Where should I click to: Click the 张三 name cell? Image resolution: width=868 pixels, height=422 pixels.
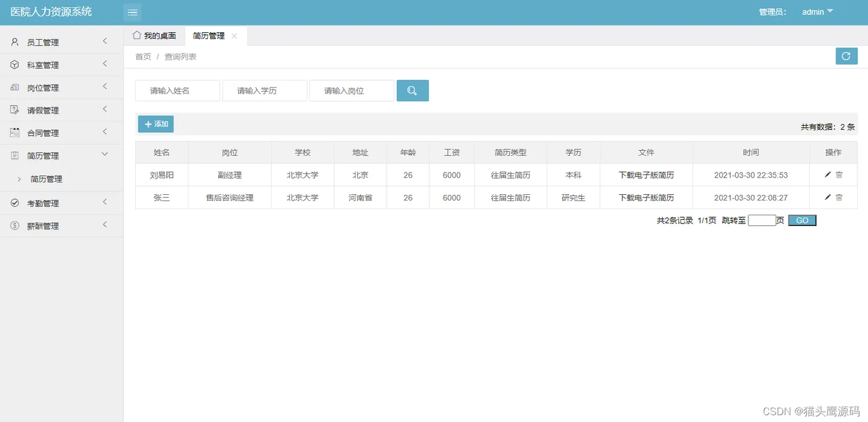point(162,197)
